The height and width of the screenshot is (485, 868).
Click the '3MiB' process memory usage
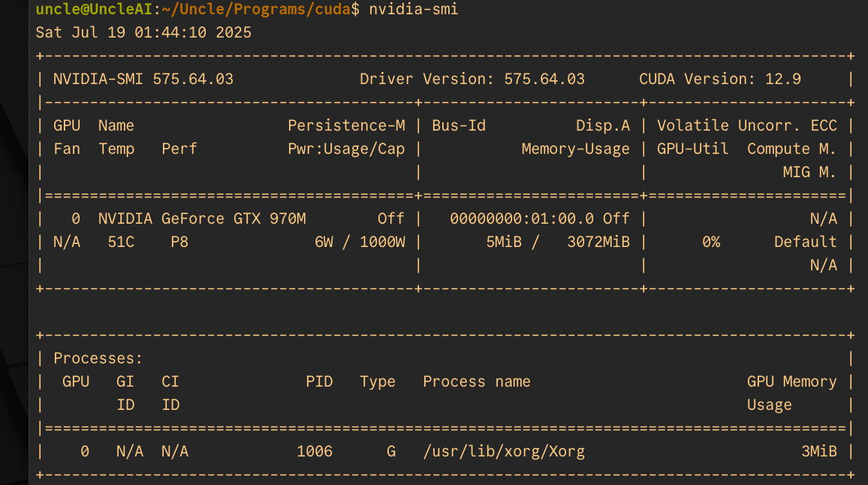[818, 451]
